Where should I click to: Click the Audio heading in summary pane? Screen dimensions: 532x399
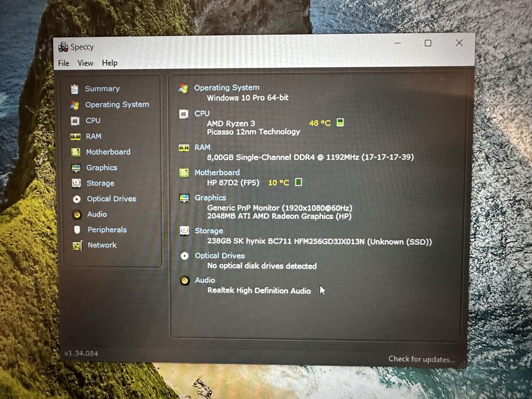pyautogui.click(x=205, y=280)
